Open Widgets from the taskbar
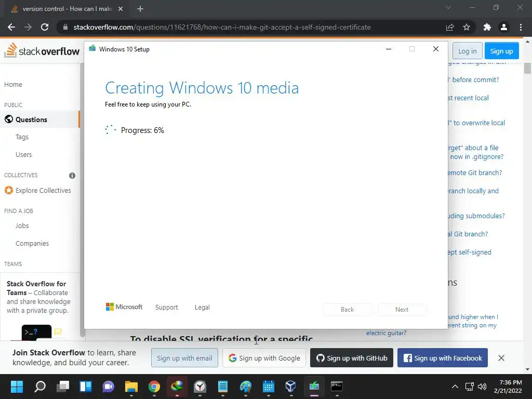This screenshot has height=399, width=532. tap(86, 386)
